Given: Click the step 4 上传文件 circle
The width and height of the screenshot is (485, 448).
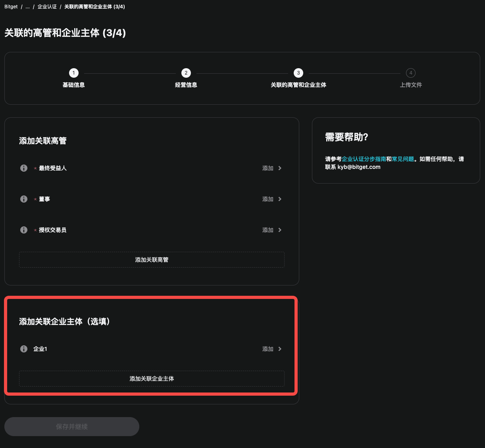Looking at the screenshot, I should (x=411, y=73).
